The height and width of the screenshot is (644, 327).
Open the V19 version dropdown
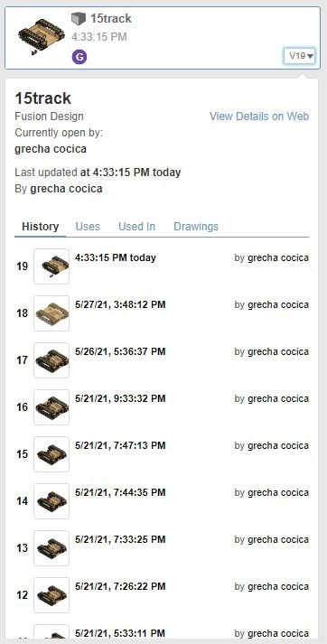coord(300,56)
